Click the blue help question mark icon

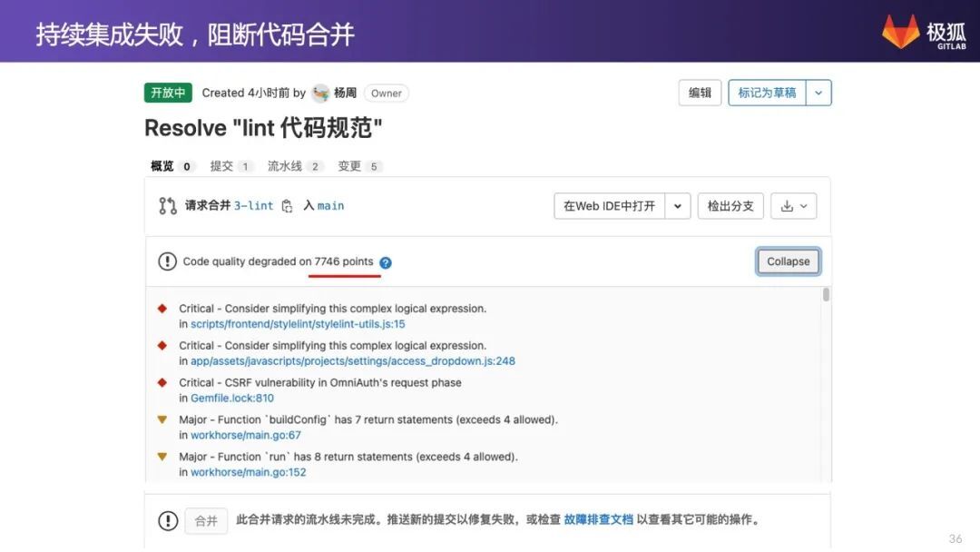386,262
